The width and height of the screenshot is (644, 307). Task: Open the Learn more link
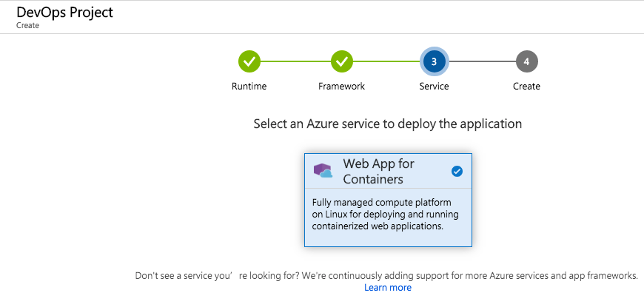pyautogui.click(x=388, y=288)
